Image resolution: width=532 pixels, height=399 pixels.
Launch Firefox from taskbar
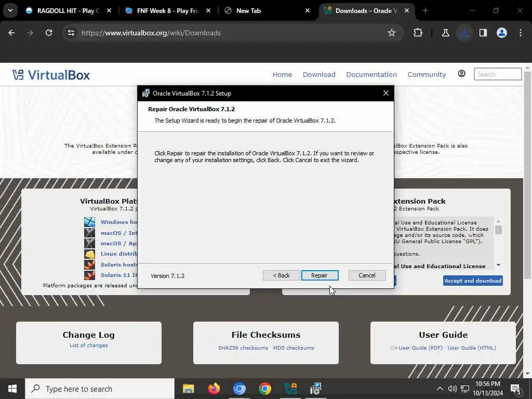pos(214,389)
